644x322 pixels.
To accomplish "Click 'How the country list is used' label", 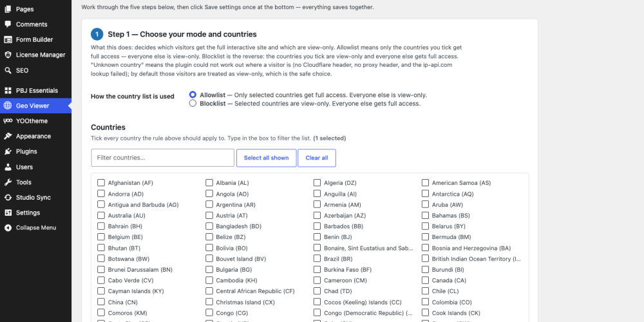I will 132,97.
